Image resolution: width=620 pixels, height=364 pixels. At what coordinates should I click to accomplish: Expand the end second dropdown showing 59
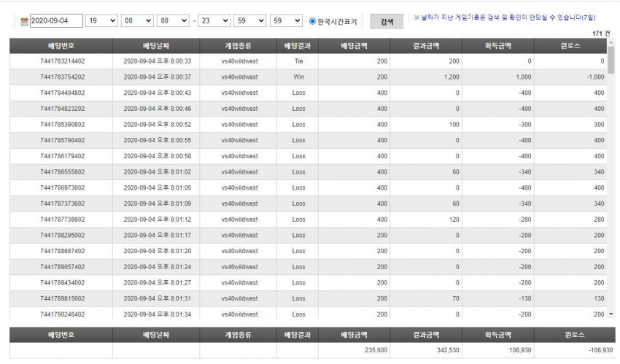(286, 20)
